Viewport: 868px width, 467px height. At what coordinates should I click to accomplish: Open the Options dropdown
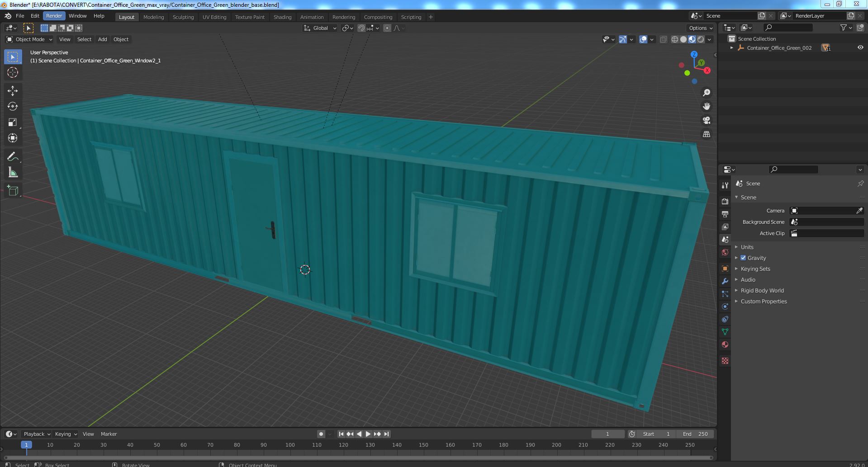pyautogui.click(x=701, y=28)
